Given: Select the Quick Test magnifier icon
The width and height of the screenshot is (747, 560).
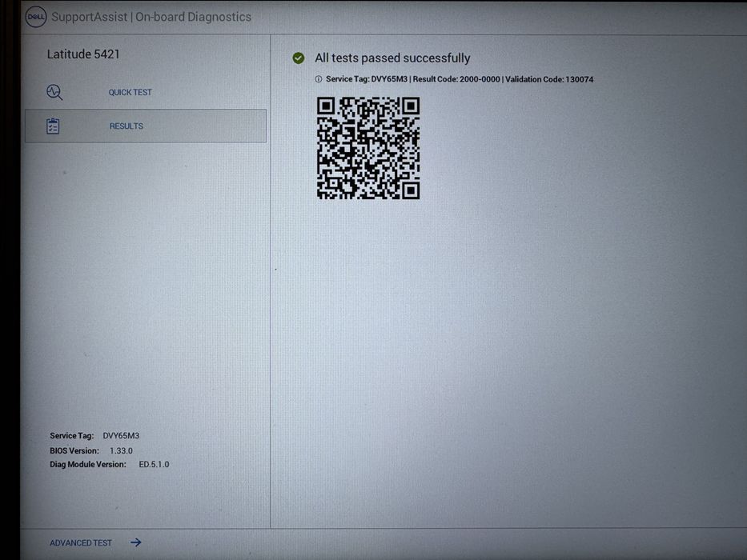Looking at the screenshot, I should [54, 92].
